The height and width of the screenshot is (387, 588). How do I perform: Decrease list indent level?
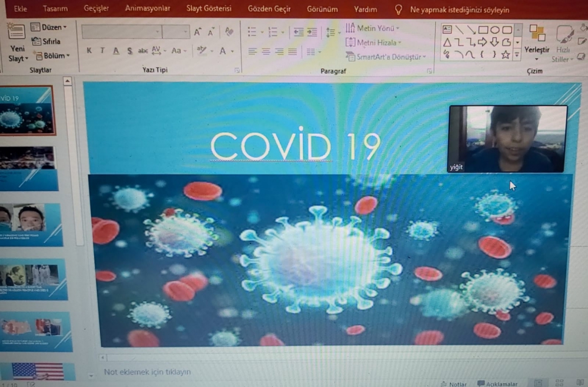(299, 32)
